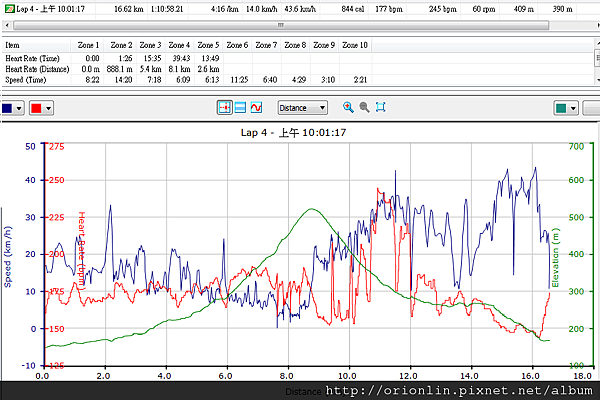The width and height of the screenshot is (600, 400).
Task: Click the Elevation (m) axis label
Action: 555,257
